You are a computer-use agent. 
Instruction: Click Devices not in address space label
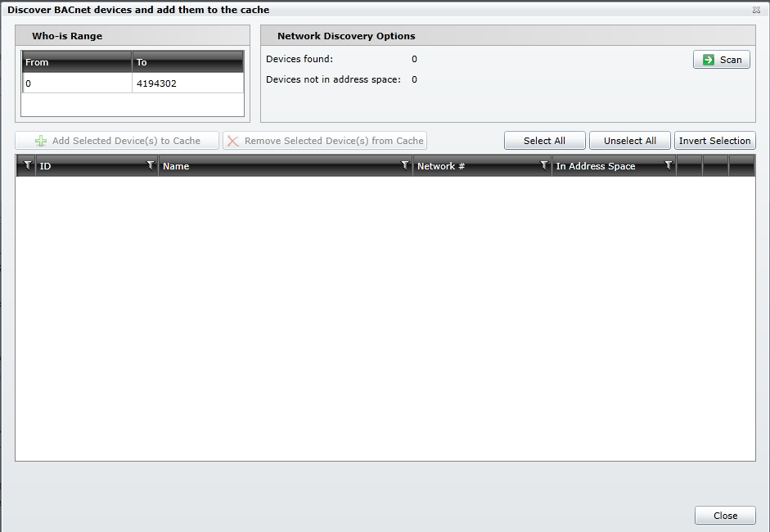coord(333,79)
